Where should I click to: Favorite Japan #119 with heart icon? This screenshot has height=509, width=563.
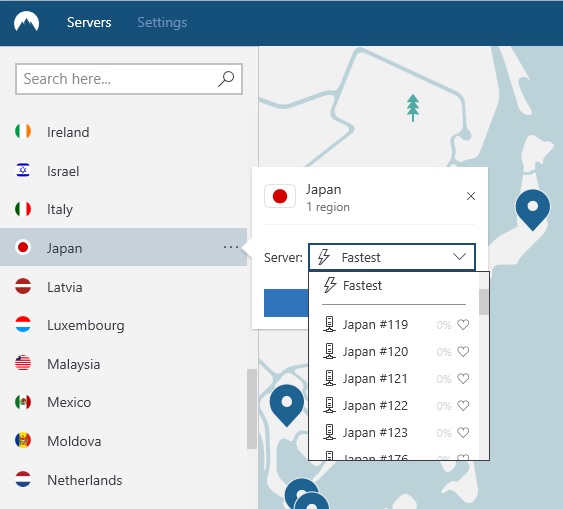tap(463, 324)
